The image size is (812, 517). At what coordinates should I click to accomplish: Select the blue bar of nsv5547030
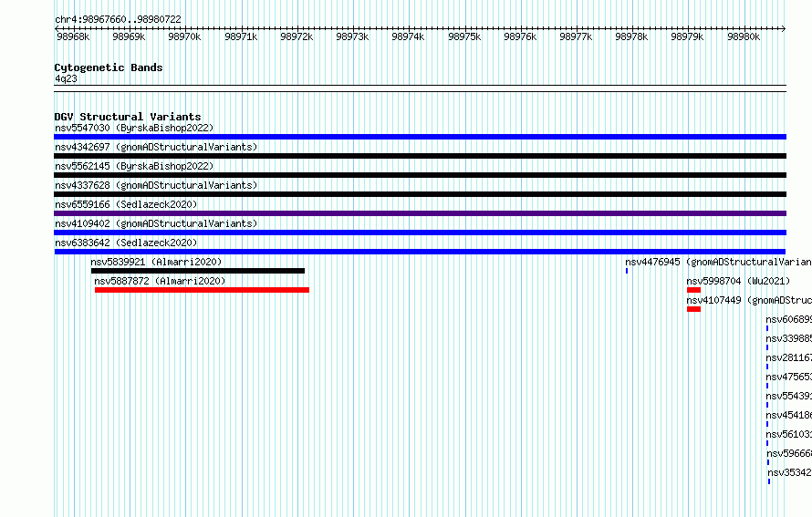pos(420,137)
